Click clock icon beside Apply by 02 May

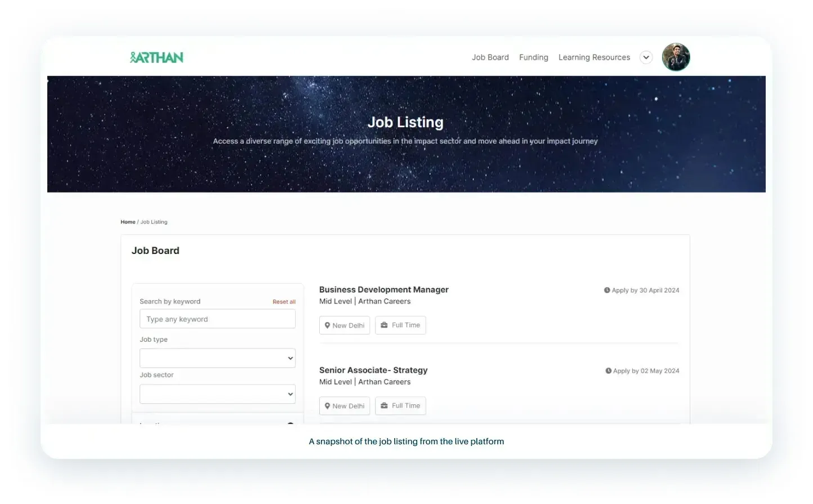608,371
